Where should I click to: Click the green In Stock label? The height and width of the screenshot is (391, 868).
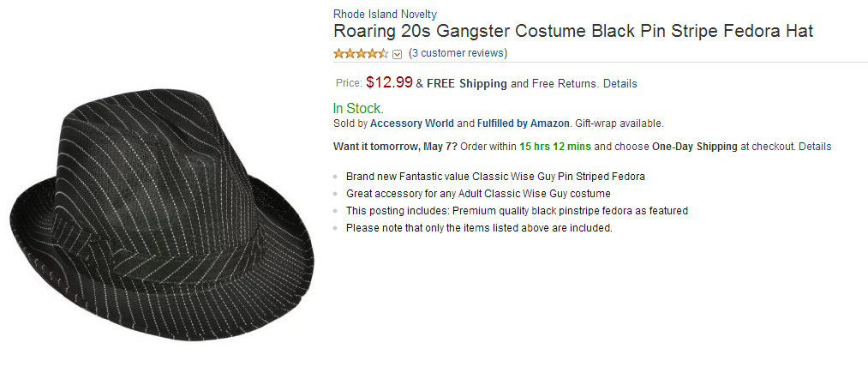[357, 108]
